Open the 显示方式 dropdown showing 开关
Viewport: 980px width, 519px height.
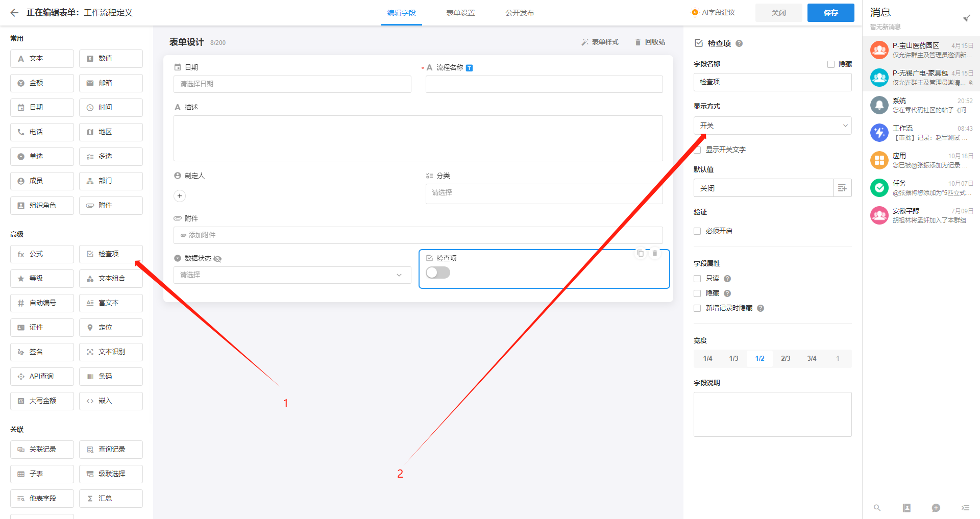(x=772, y=126)
